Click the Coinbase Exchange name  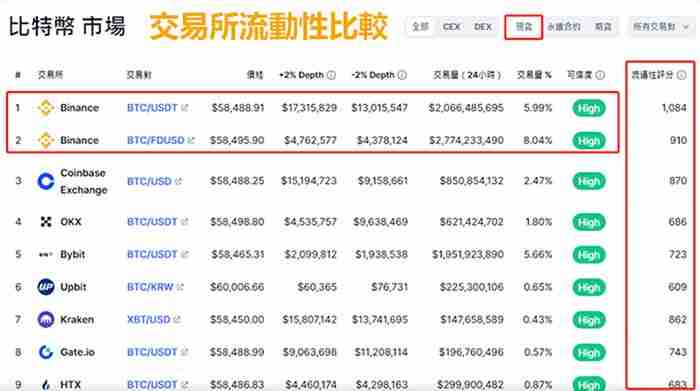pos(83,181)
